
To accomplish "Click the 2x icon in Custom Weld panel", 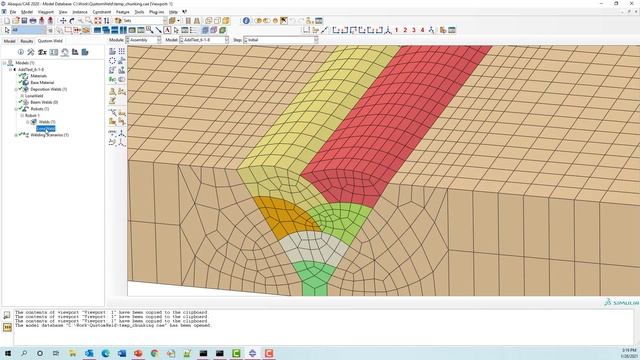I will (x=42, y=52).
